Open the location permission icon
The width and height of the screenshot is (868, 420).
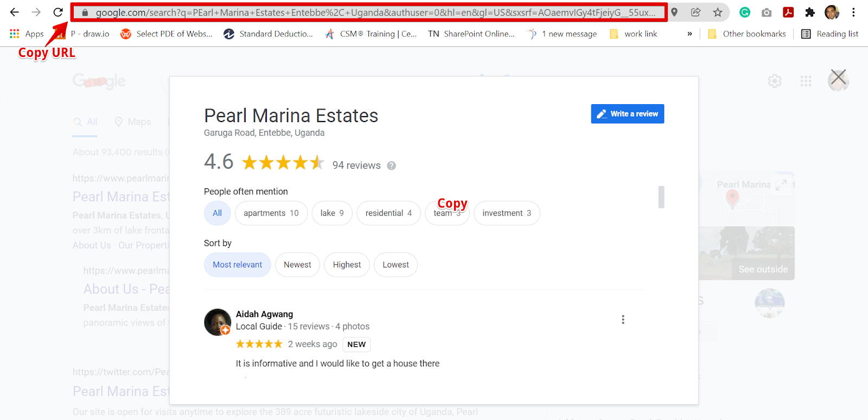[674, 12]
